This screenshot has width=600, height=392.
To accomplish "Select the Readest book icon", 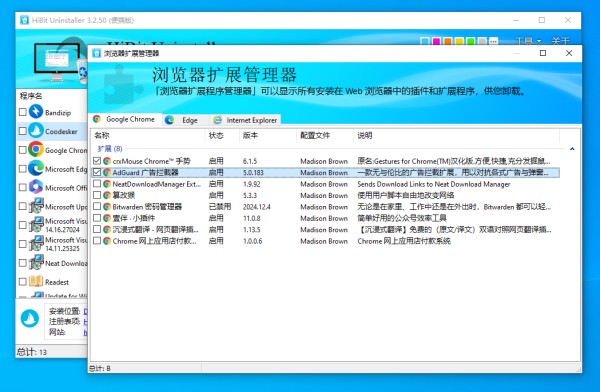I will 36,281.
